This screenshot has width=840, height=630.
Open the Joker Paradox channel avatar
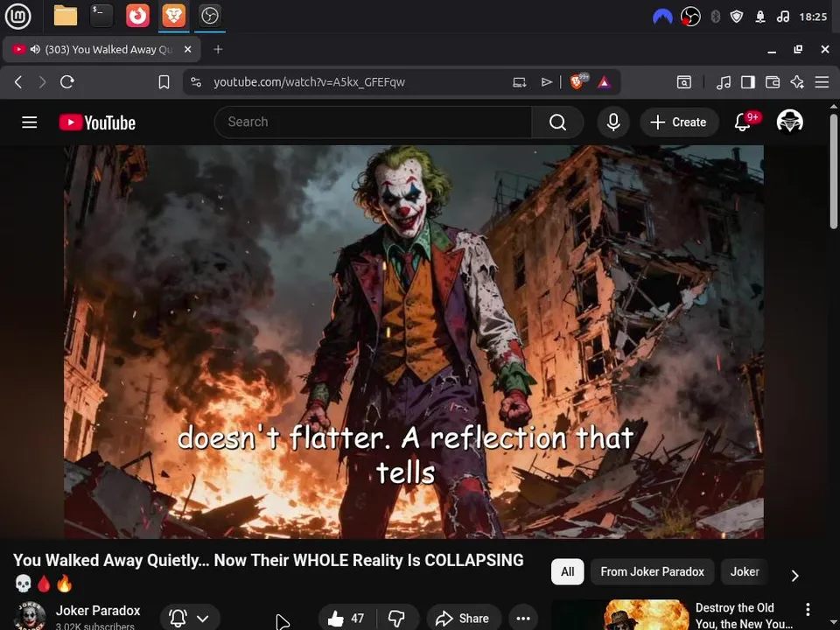(x=30, y=616)
